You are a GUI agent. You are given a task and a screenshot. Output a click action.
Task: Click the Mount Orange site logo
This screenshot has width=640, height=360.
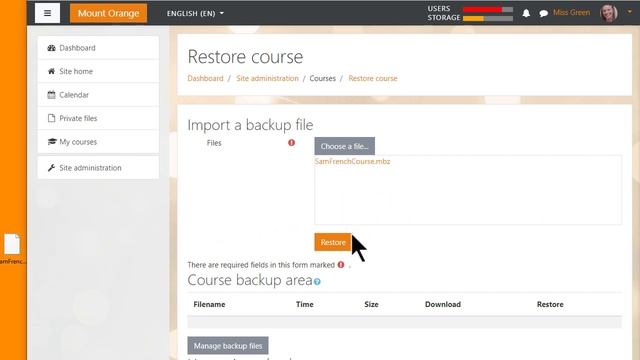click(x=109, y=13)
